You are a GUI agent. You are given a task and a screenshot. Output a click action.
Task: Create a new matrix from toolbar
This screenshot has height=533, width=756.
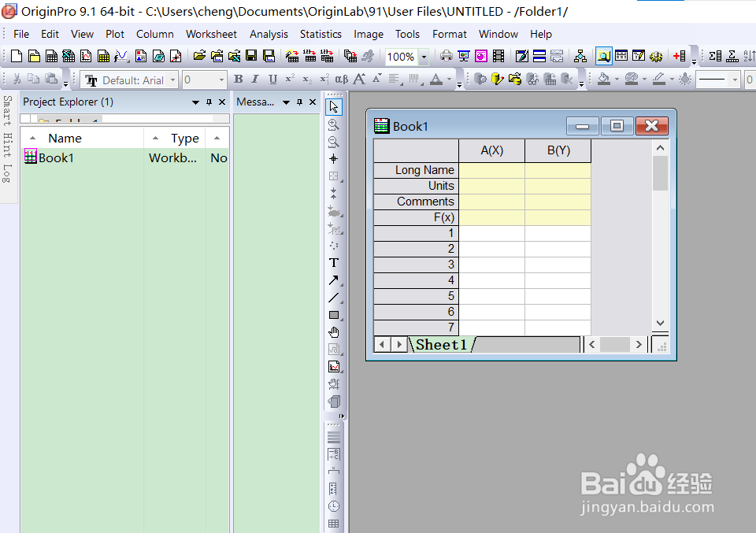pyautogui.click(x=103, y=57)
